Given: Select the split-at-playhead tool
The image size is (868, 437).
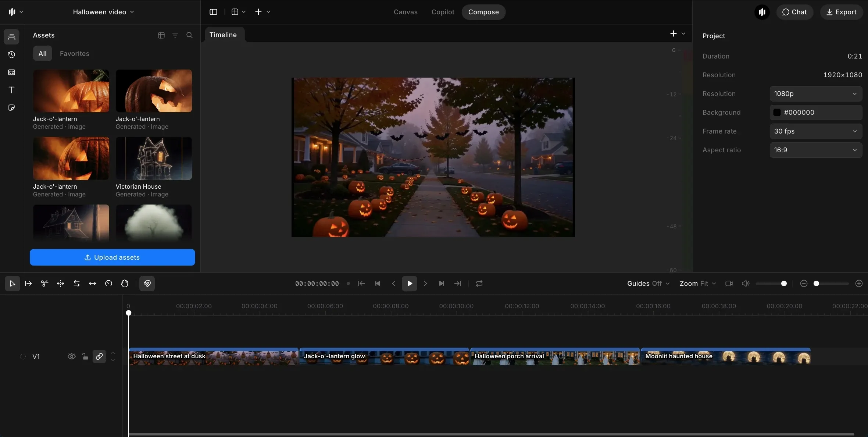Looking at the screenshot, I should (x=60, y=284).
